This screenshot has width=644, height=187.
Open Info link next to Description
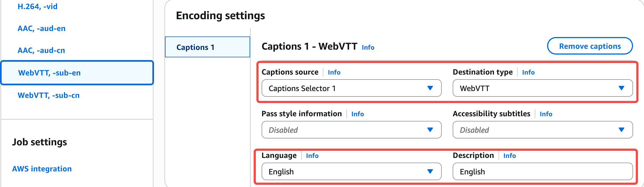click(x=509, y=156)
